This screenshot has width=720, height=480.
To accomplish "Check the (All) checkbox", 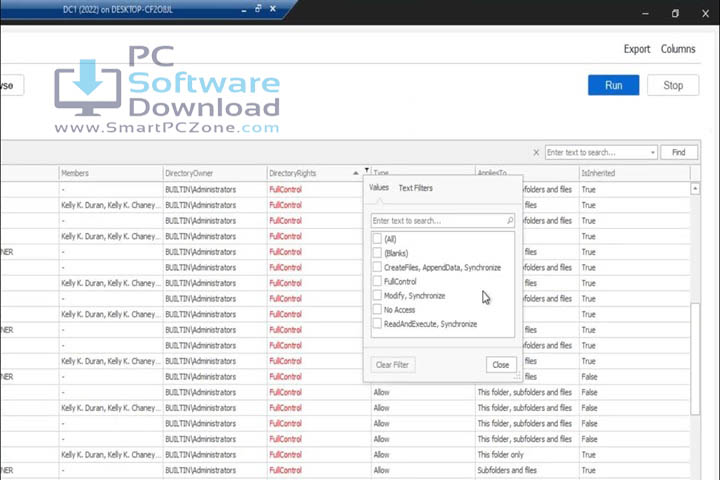I will click(x=377, y=239).
